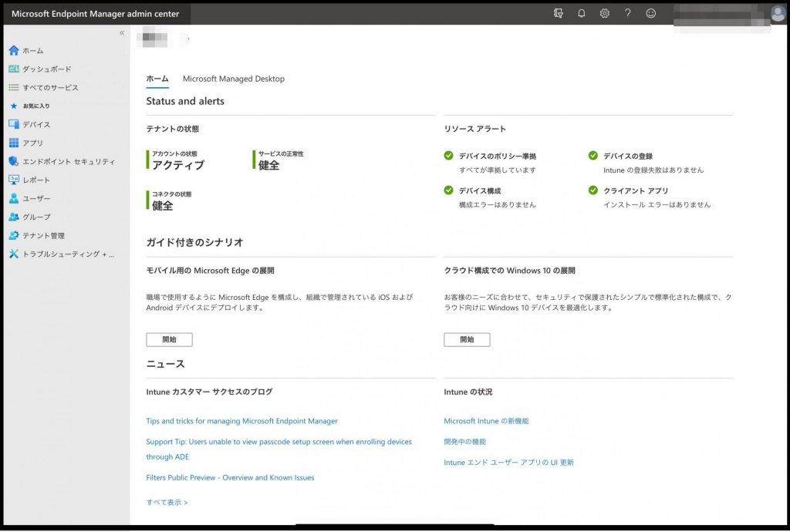Switch to the ホーム tab
Image resolution: width=790 pixels, height=532 pixels.
point(157,79)
